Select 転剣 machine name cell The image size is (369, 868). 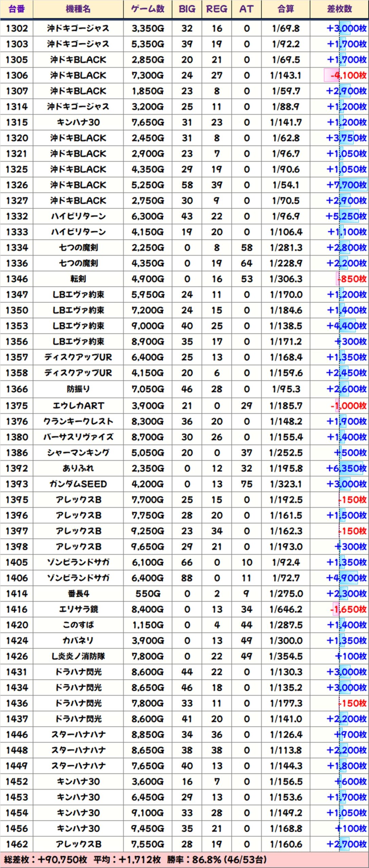(78, 279)
